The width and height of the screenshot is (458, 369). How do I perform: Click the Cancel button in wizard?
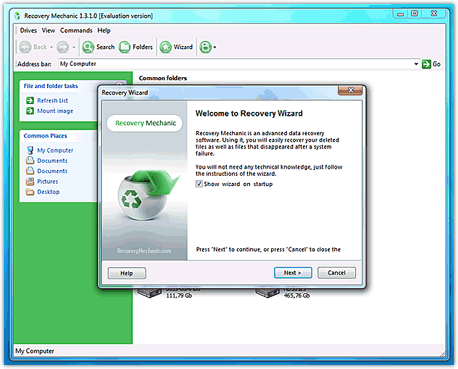click(x=336, y=273)
